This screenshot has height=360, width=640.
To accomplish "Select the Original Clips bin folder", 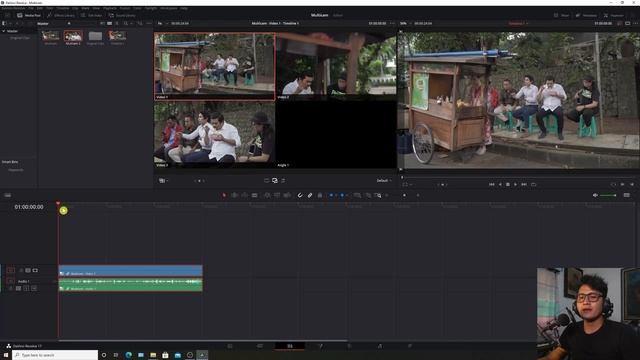I will [x=95, y=37].
